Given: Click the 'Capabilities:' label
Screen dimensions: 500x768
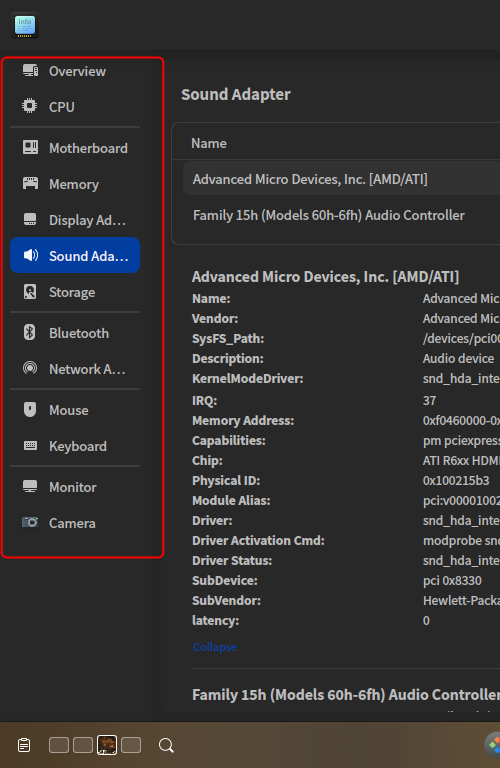Looking at the screenshot, I should click(229, 440).
